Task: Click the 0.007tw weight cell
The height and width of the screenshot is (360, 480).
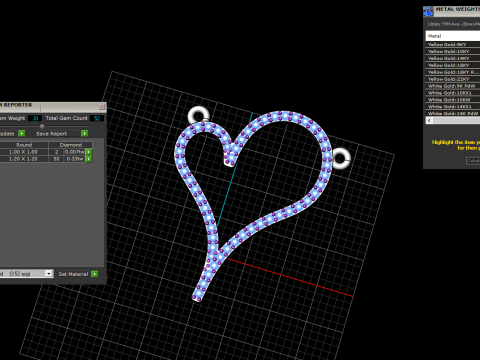Action: (75, 152)
